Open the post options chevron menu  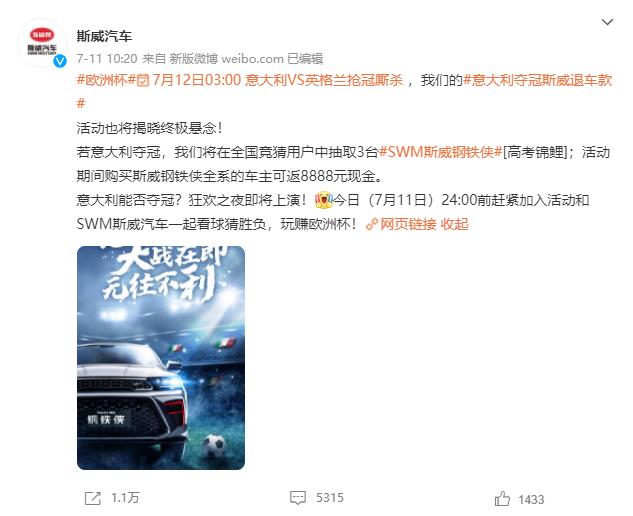point(608,22)
